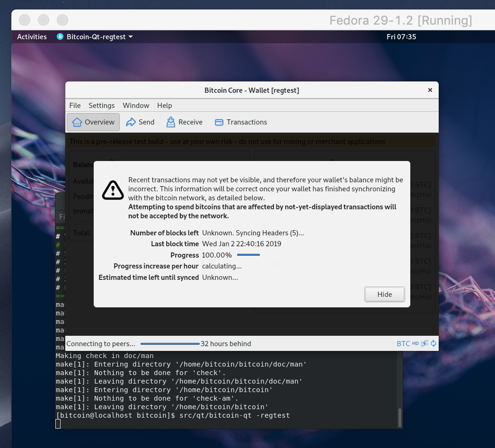Click the warning triangle icon in sync dialog
The image size is (495, 448).
point(113,190)
